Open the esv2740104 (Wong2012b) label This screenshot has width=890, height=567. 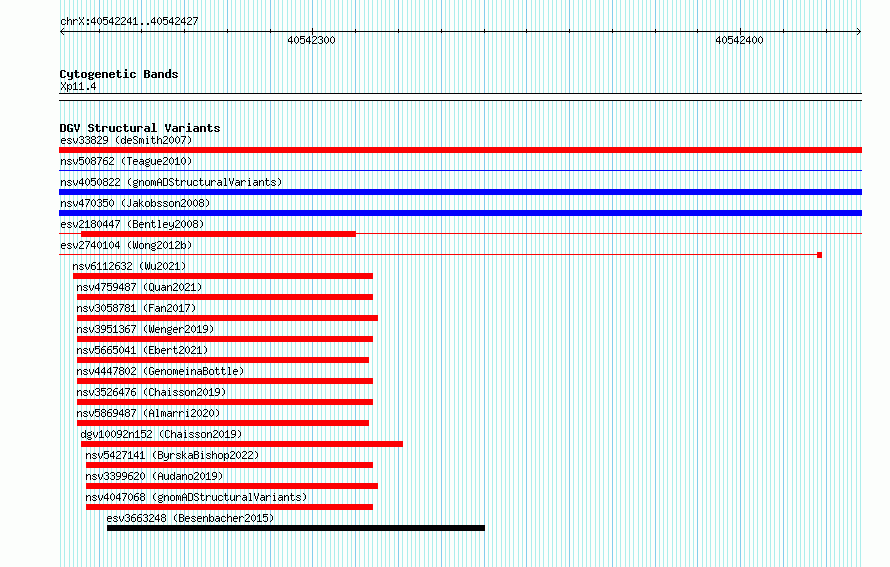coord(126,245)
